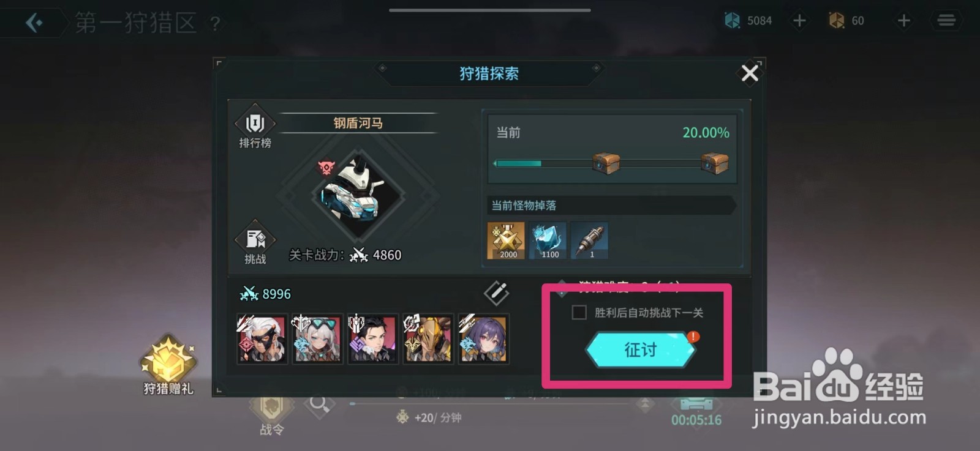980x451 pixels.
Task: Open the second treasure chest at bar end
Action: (714, 163)
